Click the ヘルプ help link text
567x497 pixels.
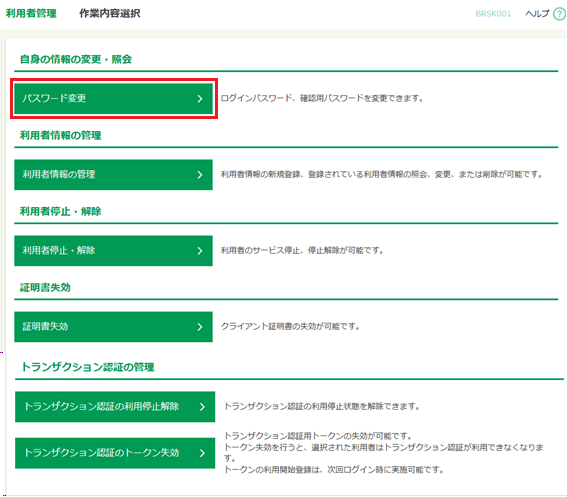coord(537,14)
